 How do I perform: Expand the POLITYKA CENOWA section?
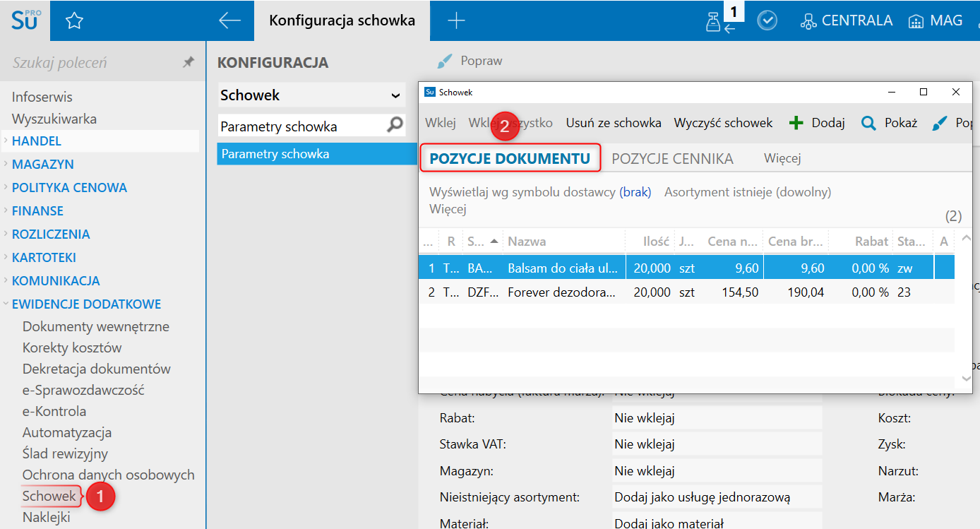coord(6,187)
